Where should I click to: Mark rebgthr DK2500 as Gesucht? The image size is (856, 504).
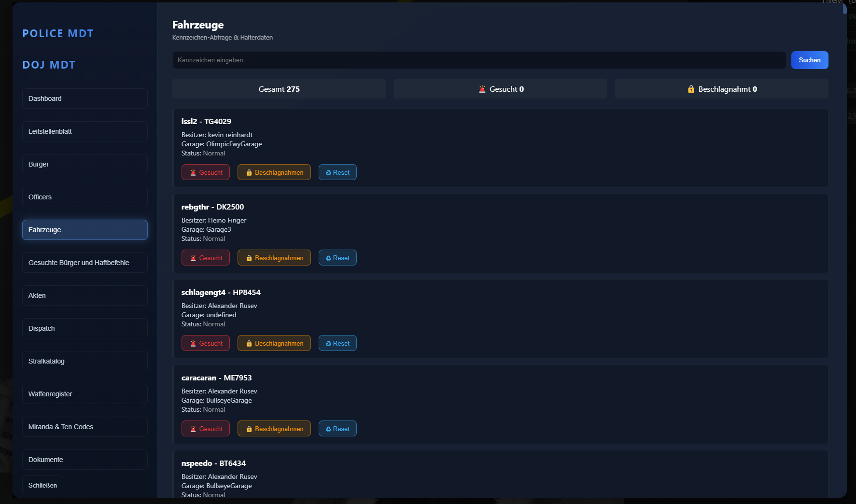pos(206,258)
